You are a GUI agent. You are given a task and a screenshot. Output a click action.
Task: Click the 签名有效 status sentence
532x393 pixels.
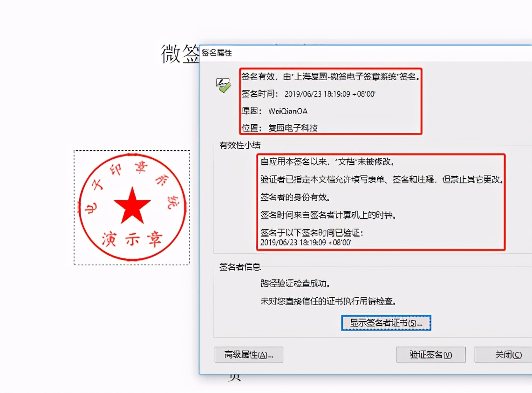click(330, 77)
